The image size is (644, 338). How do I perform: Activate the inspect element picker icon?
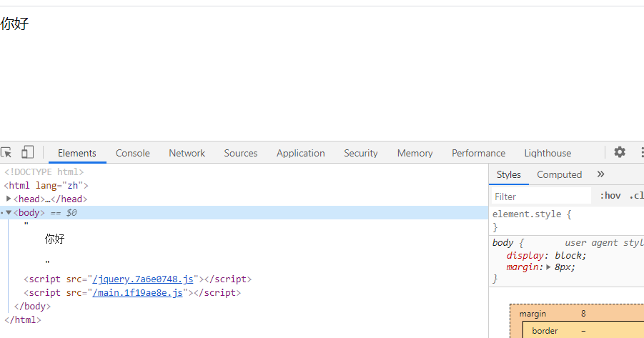tap(6, 152)
